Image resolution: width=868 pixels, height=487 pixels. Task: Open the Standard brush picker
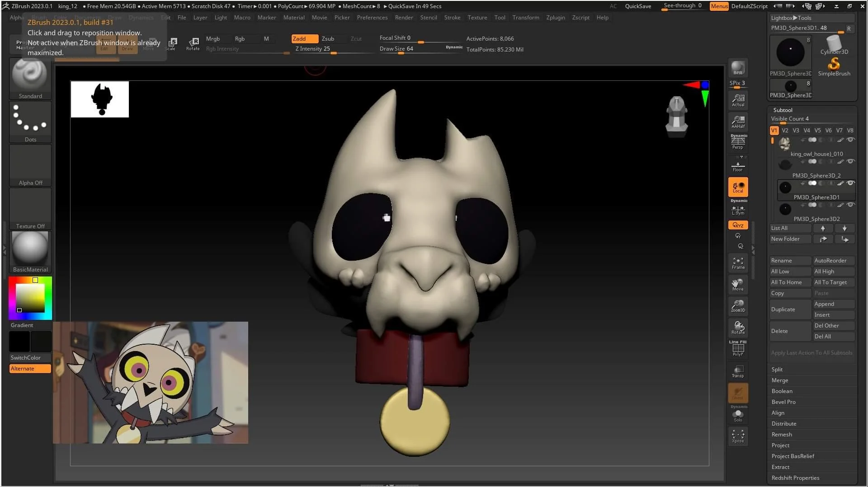(x=30, y=79)
